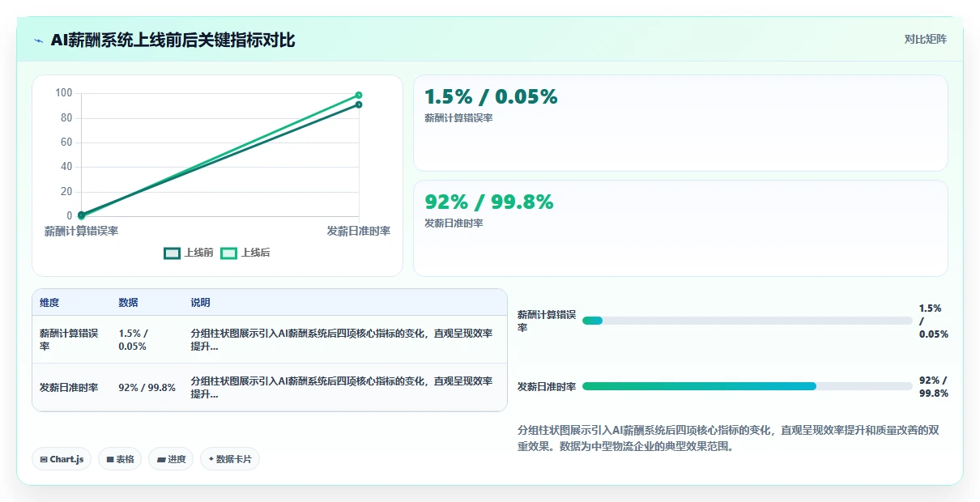This screenshot has width=980, height=502.
Task: Click the title AI薪酬系统上线前后关键指标对比
Action: [x=173, y=40]
